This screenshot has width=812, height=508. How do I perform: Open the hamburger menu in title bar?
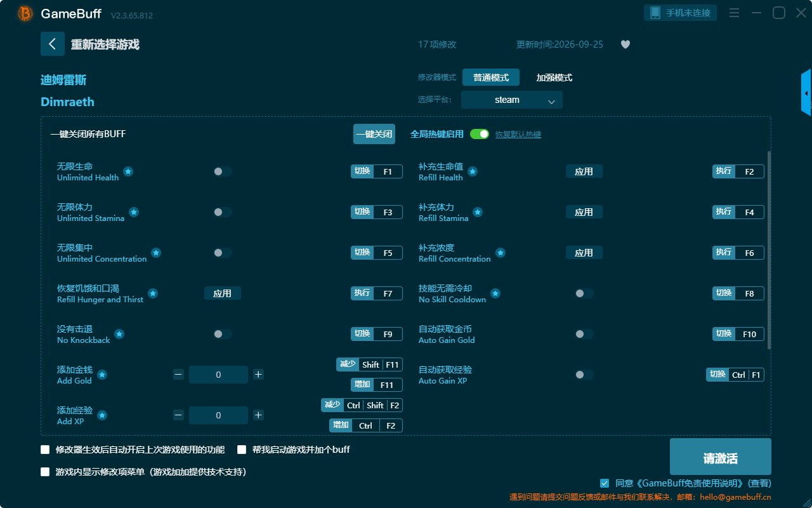[734, 13]
